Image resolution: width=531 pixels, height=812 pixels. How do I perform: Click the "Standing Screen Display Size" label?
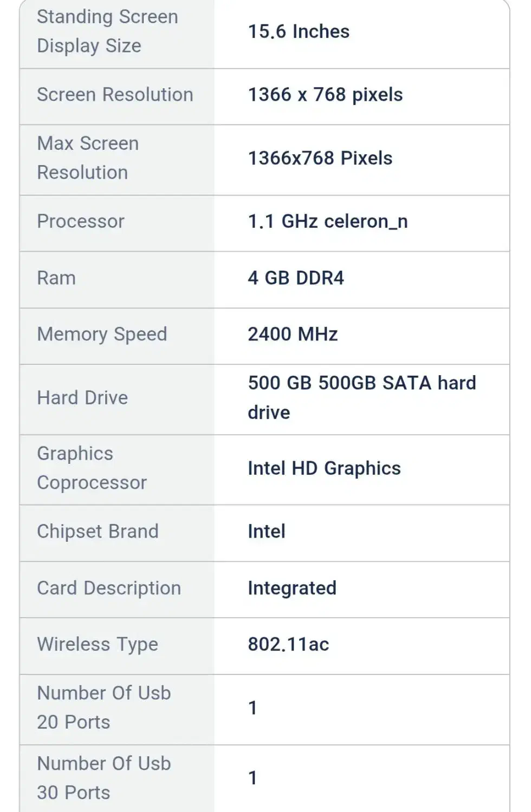(x=107, y=31)
